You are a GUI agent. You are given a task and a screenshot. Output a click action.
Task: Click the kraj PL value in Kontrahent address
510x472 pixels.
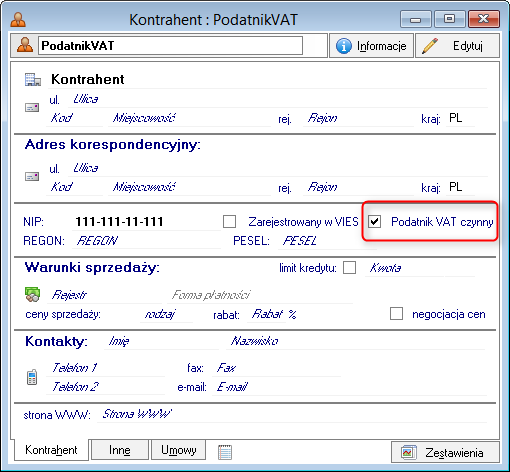tap(456, 118)
